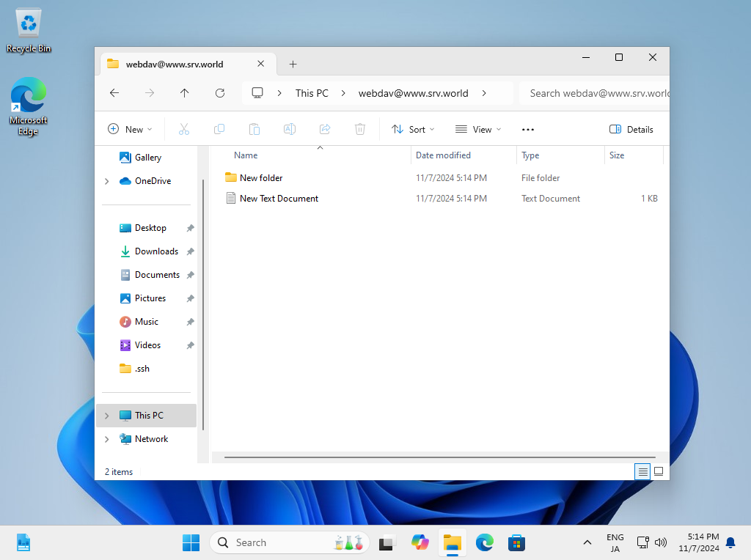
Task: Click the pin icon beside Documents
Action: 190,275
